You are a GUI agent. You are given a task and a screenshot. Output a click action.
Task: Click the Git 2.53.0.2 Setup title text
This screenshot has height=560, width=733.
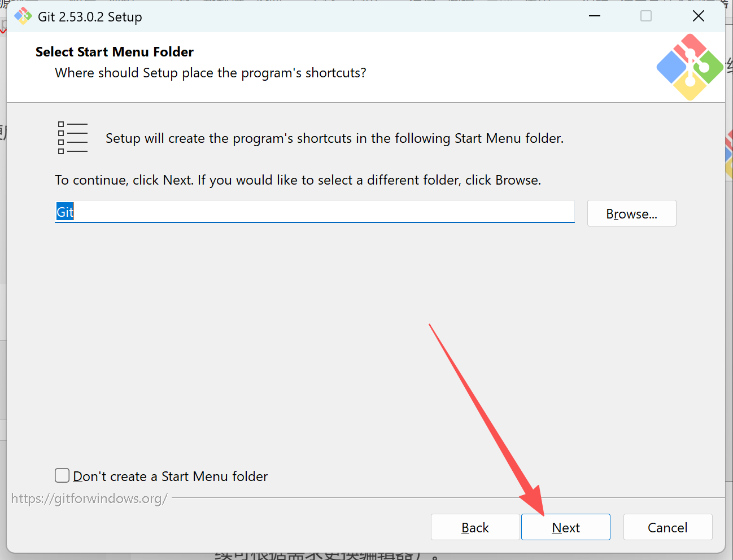[x=90, y=17]
